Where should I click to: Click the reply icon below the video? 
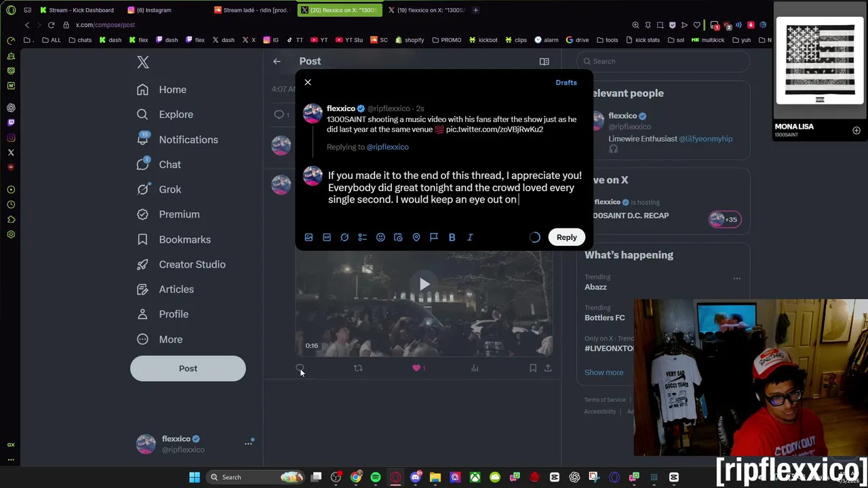(x=300, y=368)
